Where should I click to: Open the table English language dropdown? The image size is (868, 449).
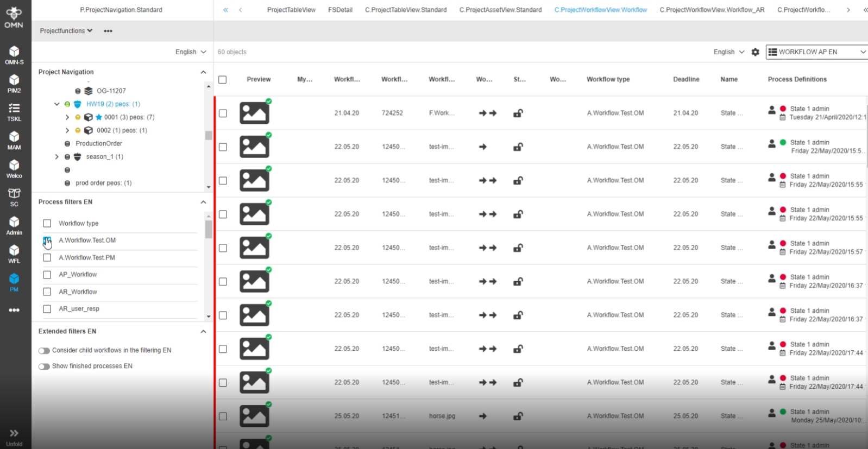coord(729,52)
